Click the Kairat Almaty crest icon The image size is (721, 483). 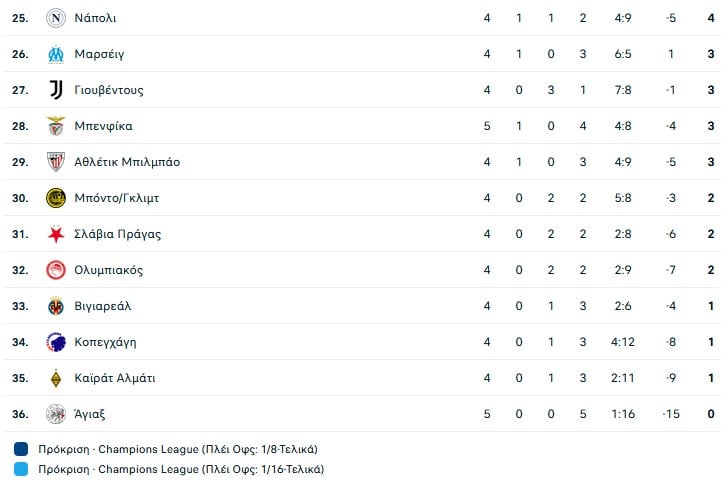pos(56,378)
